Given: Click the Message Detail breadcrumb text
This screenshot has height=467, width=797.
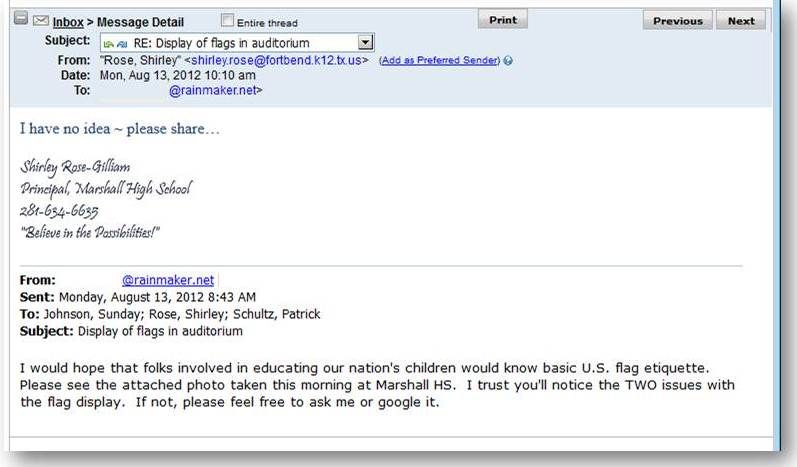Looking at the screenshot, I should tap(140, 22).
